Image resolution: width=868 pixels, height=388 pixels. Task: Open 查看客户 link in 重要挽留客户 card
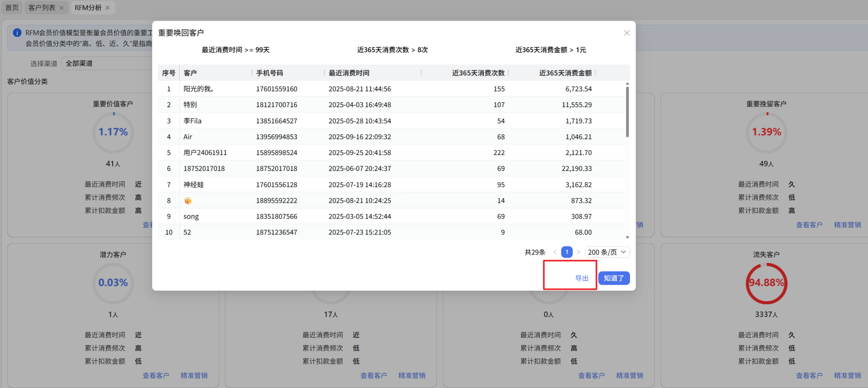pos(809,225)
